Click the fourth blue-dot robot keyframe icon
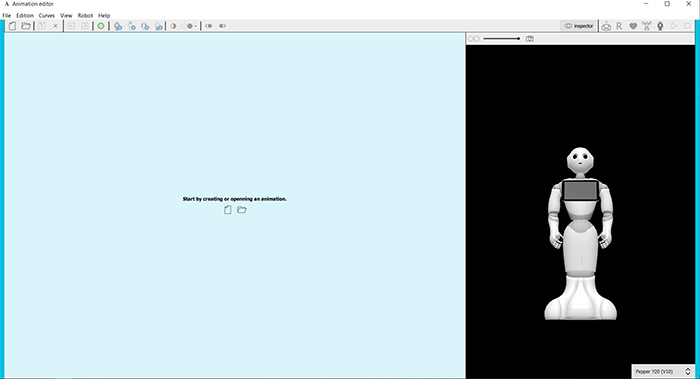 (158, 26)
